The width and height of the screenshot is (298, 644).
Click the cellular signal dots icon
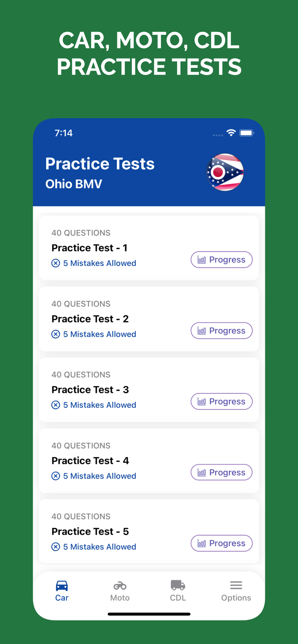pyautogui.click(x=218, y=134)
